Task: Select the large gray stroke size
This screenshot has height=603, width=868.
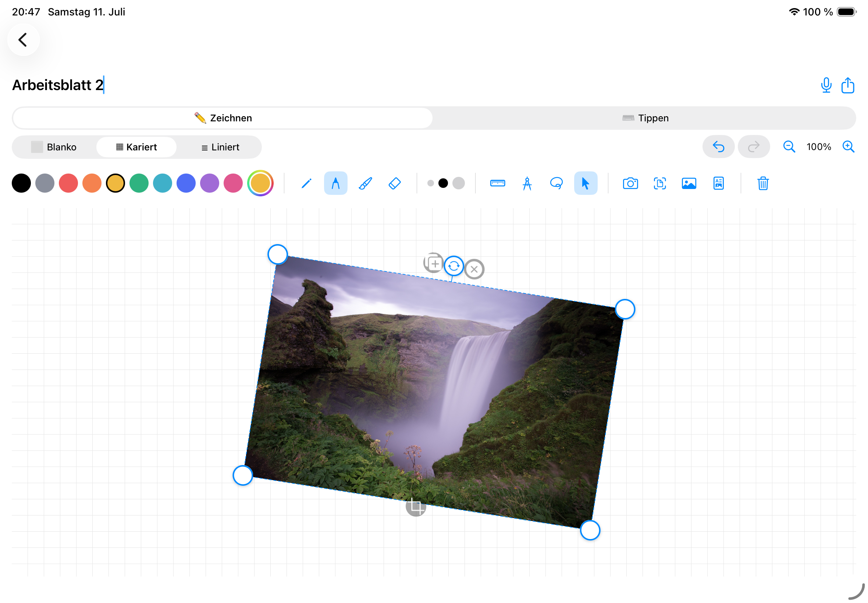Action: (458, 183)
